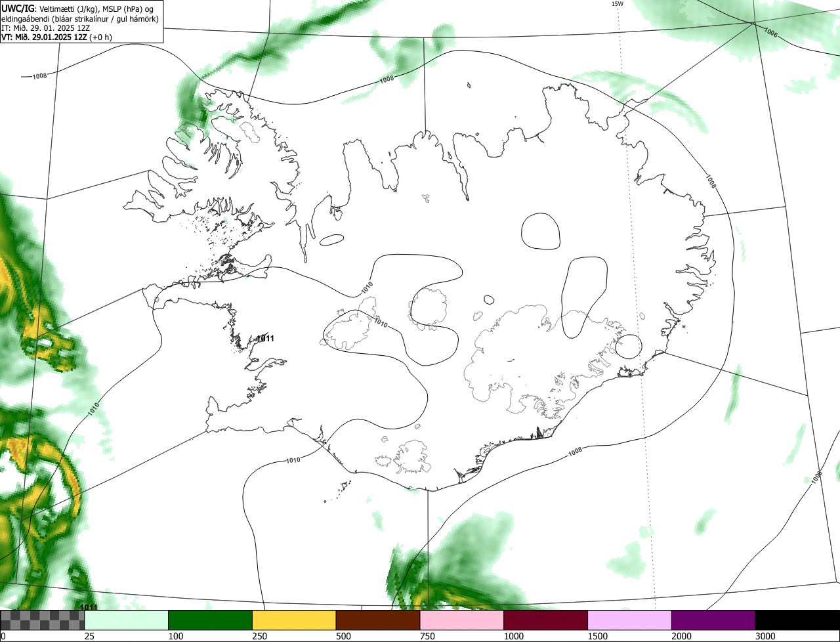Select the 'eldingaábendi (bláar strikalínur / gul hámörk)' line
840x642 pixels.
80,18
